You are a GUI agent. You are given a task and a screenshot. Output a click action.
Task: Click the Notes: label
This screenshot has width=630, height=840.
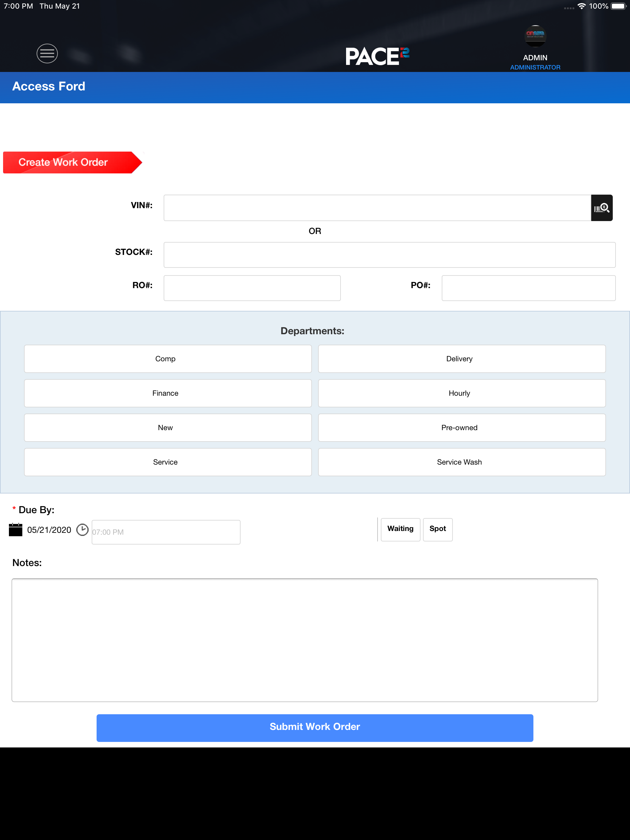[27, 562]
